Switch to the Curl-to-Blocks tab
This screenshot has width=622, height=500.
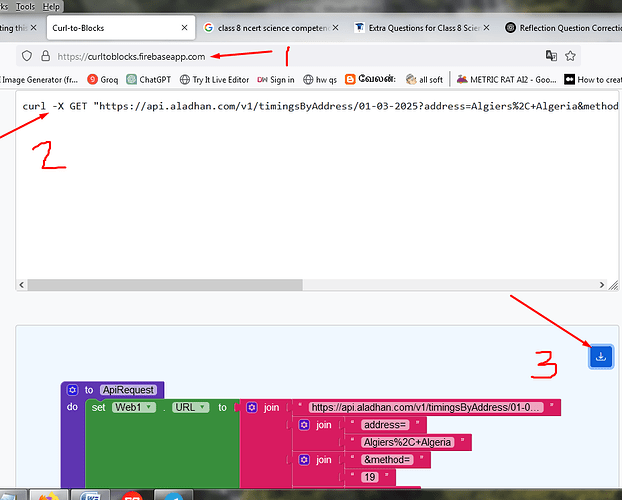(x=121, y=28)
